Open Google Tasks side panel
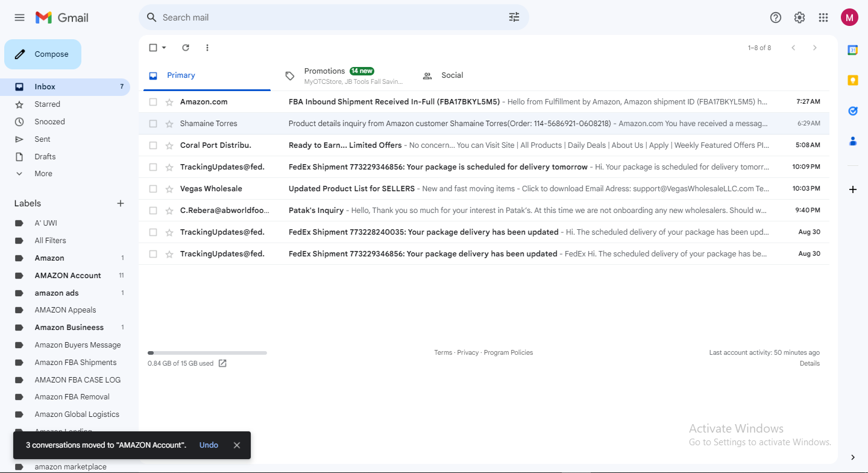Image resolution: width=868 pixels, height=473 pixels. coord(853,111)
